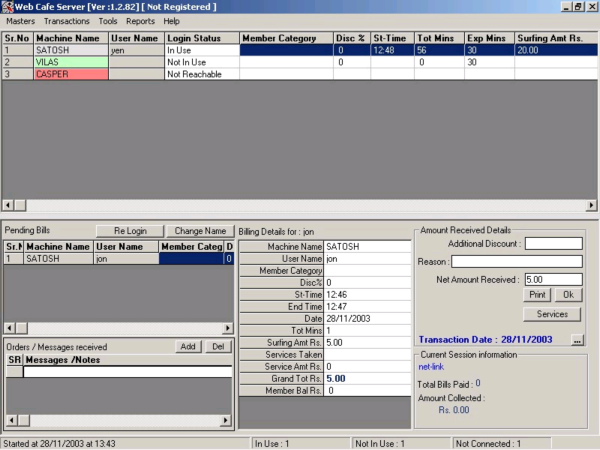Open the Reports menu
The height and width of the screenshot is (450, 600).
(x=141, y=21)
